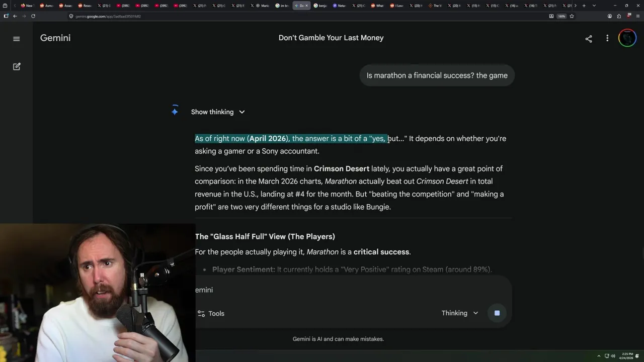Viewport: 644px width, 362px height.
Task: Click the address bar URL gemini.google.com
Action: coord(108,16)
